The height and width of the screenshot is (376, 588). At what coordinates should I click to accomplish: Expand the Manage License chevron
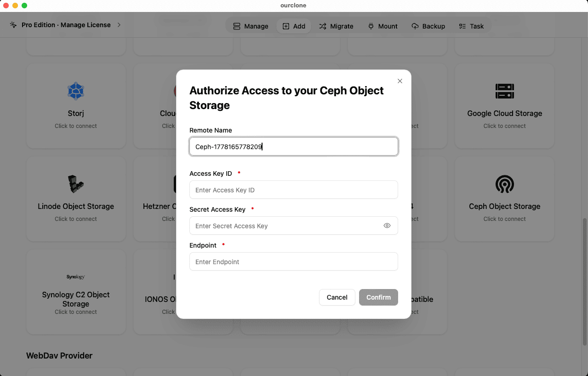tap(119, 25)
